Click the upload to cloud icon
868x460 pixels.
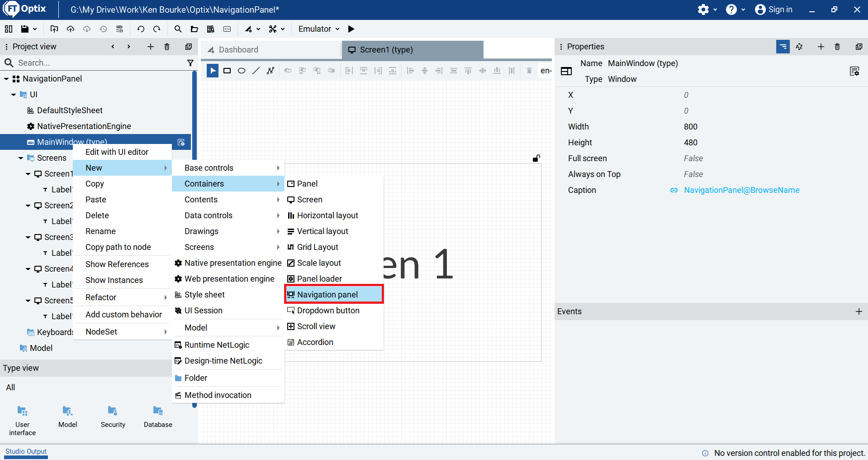pyautogui.click(x=71, y=29)
